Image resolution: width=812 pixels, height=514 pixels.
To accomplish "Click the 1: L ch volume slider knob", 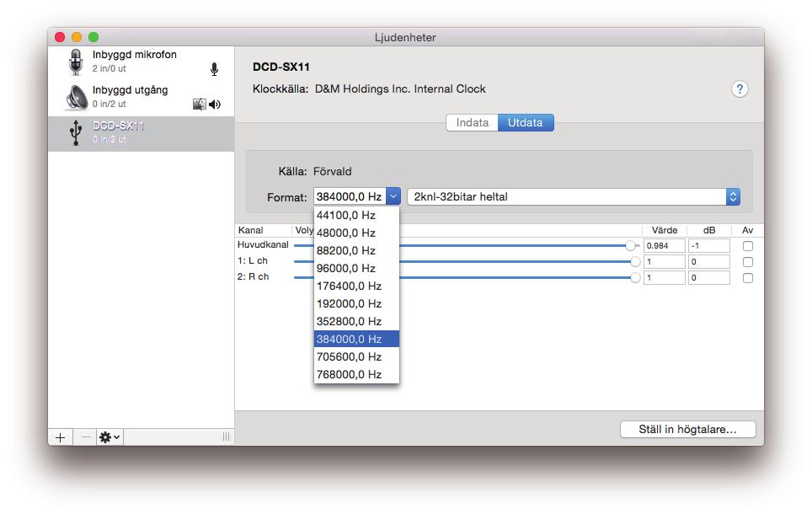I will click(635, 262).
